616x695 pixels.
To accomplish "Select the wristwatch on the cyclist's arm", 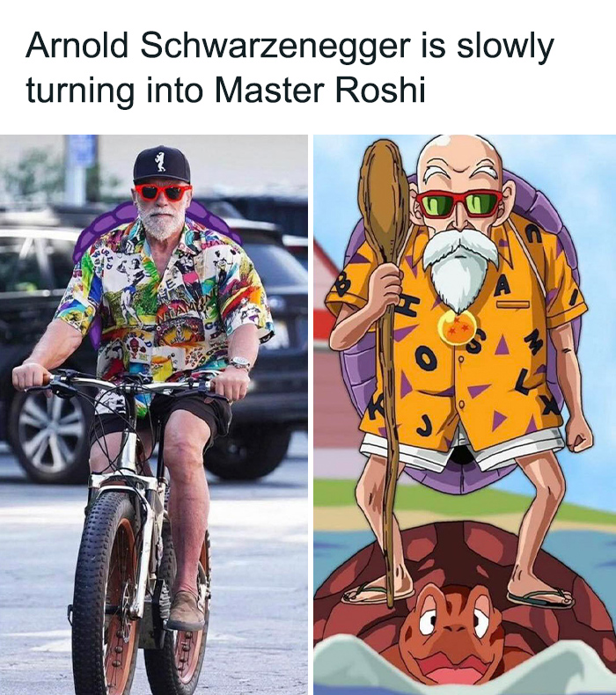I will pyautogui.click(x=240, y=363).
